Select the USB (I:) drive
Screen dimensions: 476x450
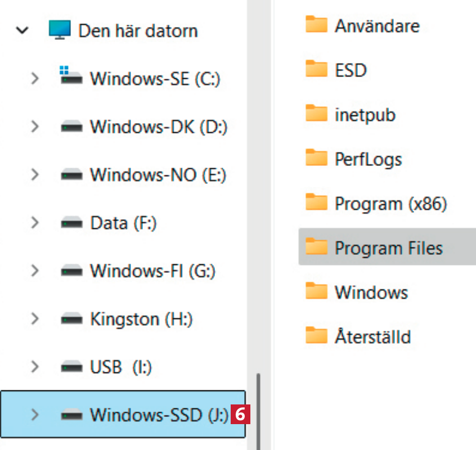click(x=121, y=367)
